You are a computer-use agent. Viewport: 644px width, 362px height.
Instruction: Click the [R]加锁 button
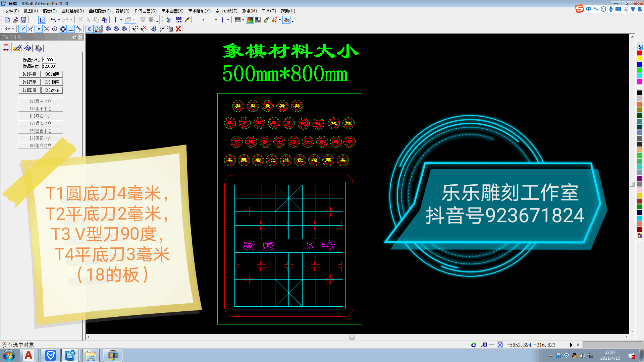[x=52, y=74]
